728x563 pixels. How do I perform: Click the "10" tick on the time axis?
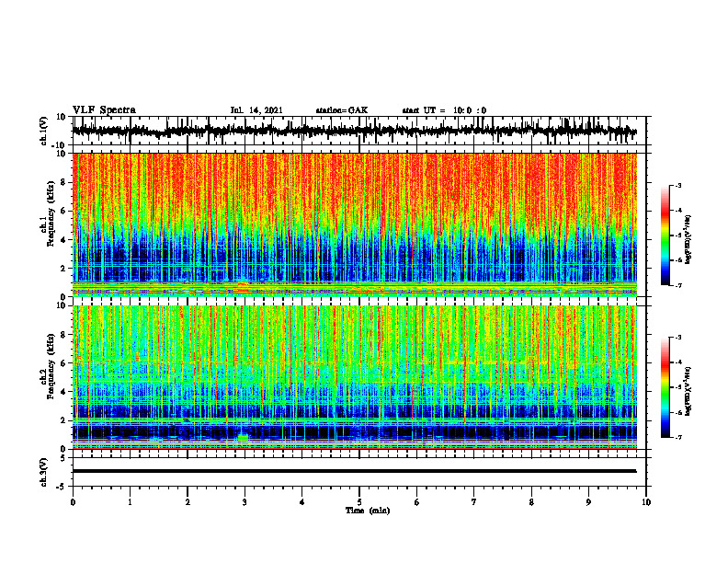coord(646,502)
